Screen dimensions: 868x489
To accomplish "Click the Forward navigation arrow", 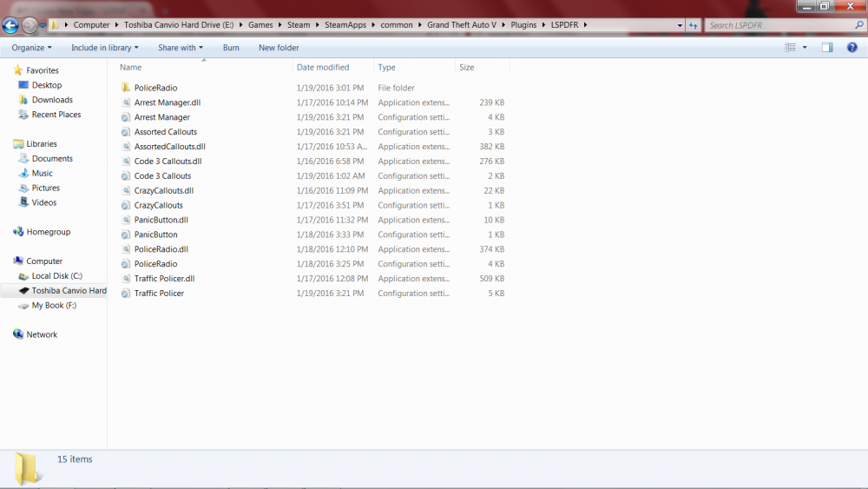I will point(30,25).
